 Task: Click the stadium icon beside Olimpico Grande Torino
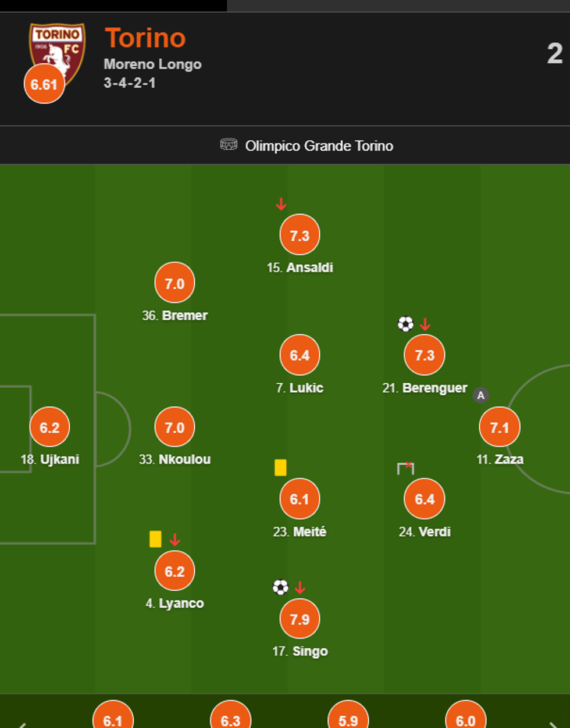point(229,145)
